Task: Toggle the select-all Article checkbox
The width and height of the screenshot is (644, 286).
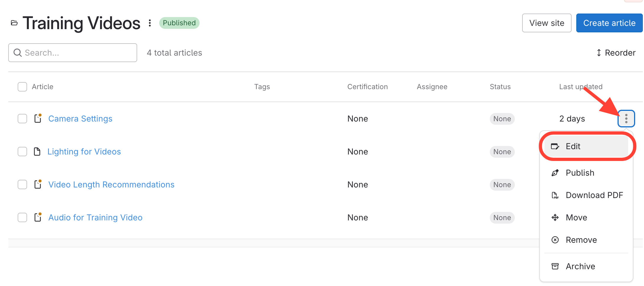Action: pyautogui.click(x=22, y=87)
